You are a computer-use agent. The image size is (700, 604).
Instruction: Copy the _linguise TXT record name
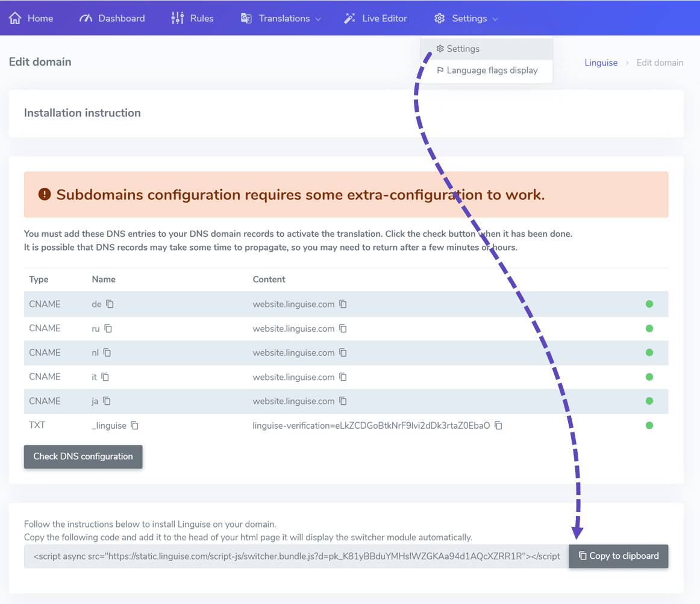(135, 426)
